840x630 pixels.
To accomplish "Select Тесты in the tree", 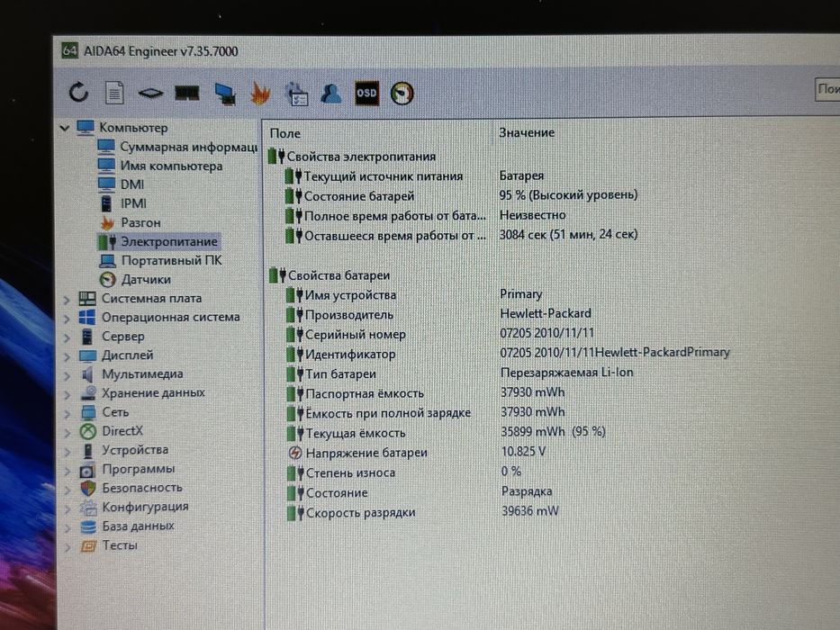I will (109, 545).
